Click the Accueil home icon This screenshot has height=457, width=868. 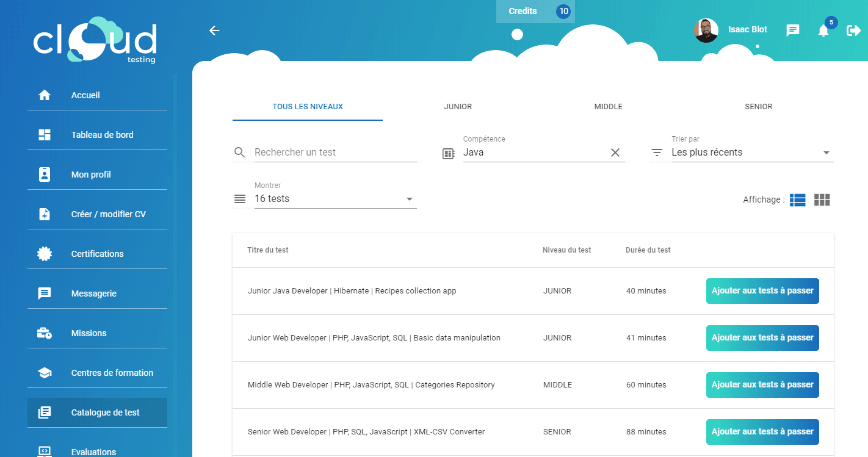click(45, 95)
